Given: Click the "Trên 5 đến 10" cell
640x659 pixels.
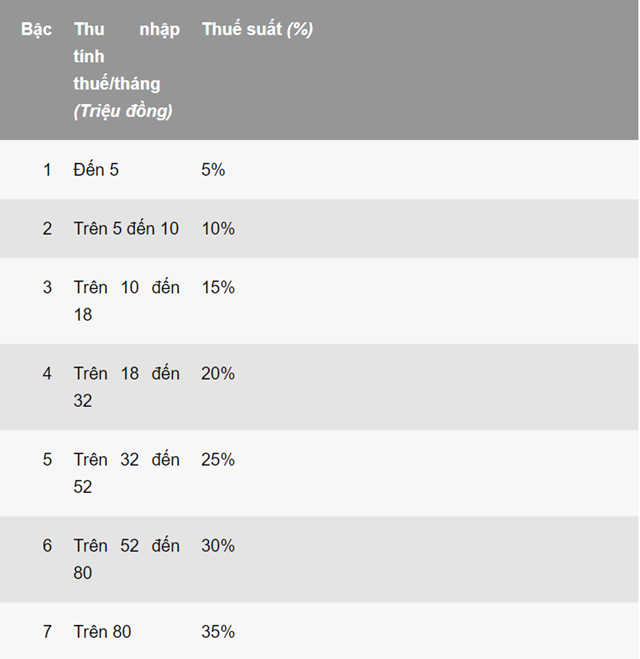Looking at the screenshot, I should 126,229.
